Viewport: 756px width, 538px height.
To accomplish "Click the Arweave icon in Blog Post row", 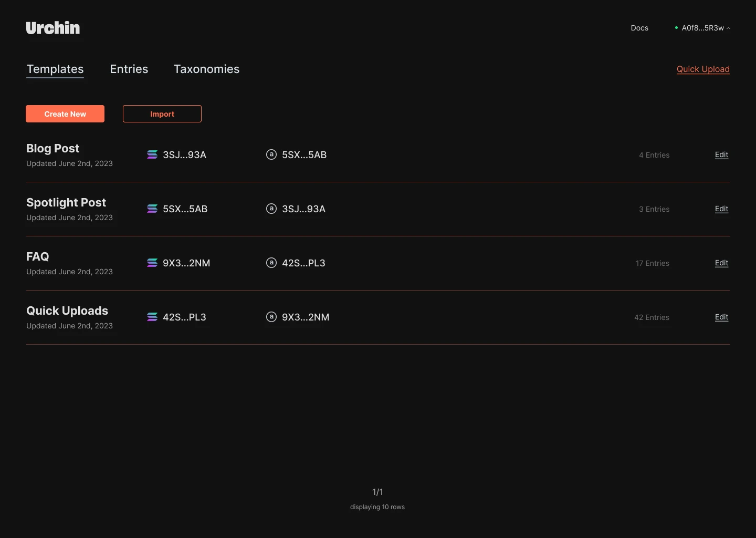I will [271, 154].
